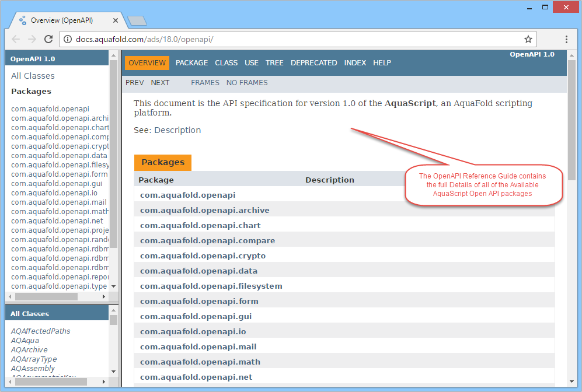Open the DEPRECATED navigation item
Screen dimensions: 582x392
[313, 62]
